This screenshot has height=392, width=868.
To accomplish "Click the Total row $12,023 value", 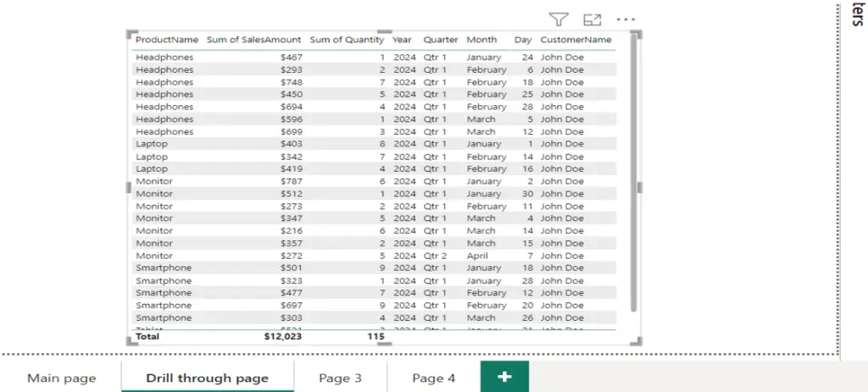I will click(x=283, y=336).
